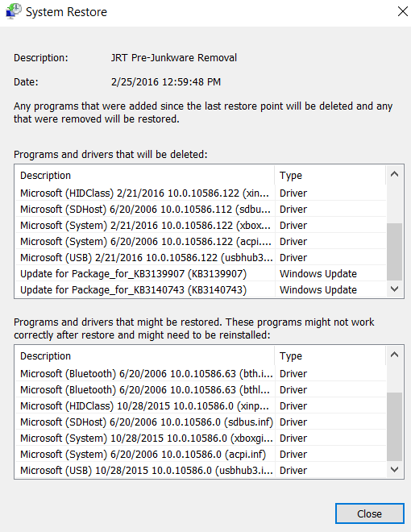
Task: Click the Close button
Action: 370,513
